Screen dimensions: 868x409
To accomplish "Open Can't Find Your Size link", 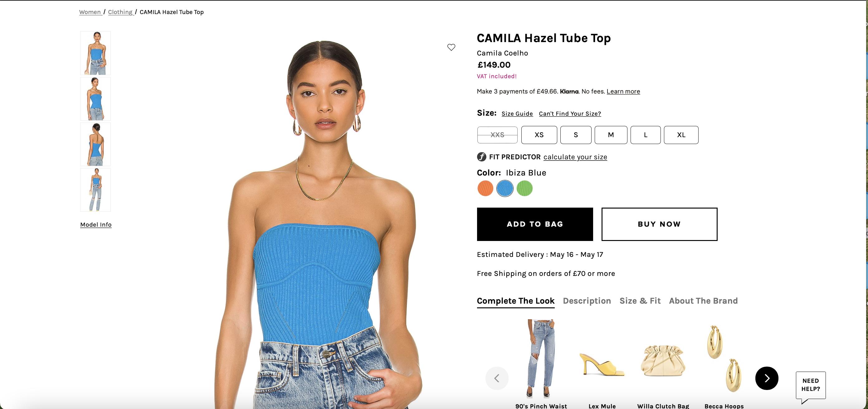I will (x=570, y=114).
